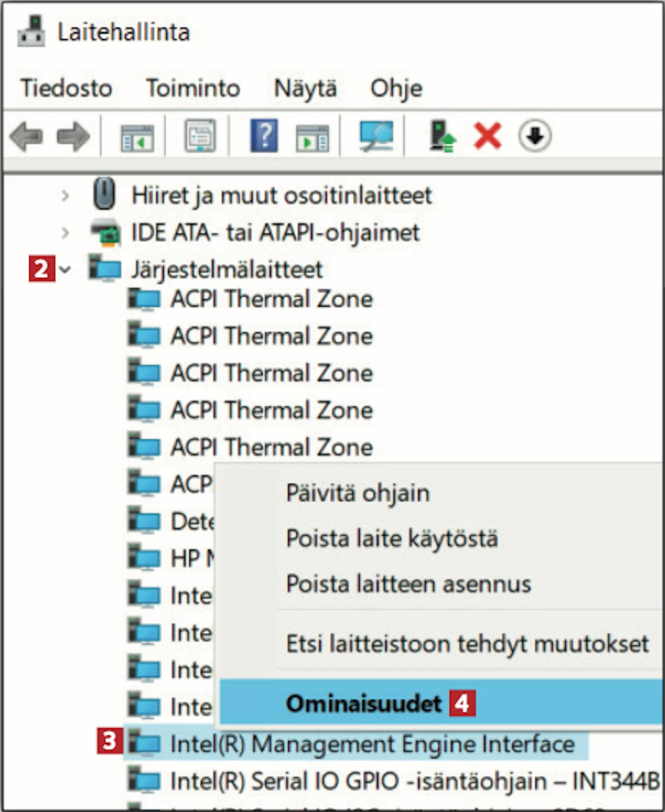Viewport: 665px width, 812px height.
Task: Open the Näytä menu
Action: pos(305,88)
